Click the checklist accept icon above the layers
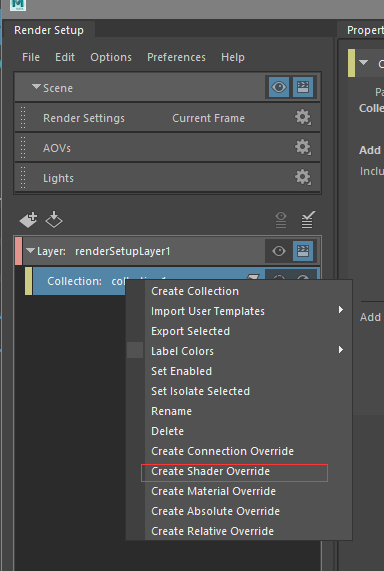 [x=308, y=220]
